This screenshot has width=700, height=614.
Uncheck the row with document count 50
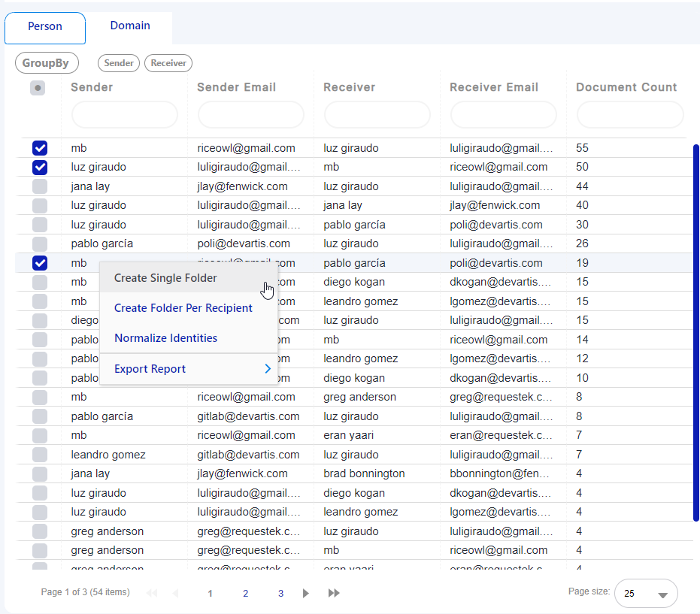tap(40, 167)
